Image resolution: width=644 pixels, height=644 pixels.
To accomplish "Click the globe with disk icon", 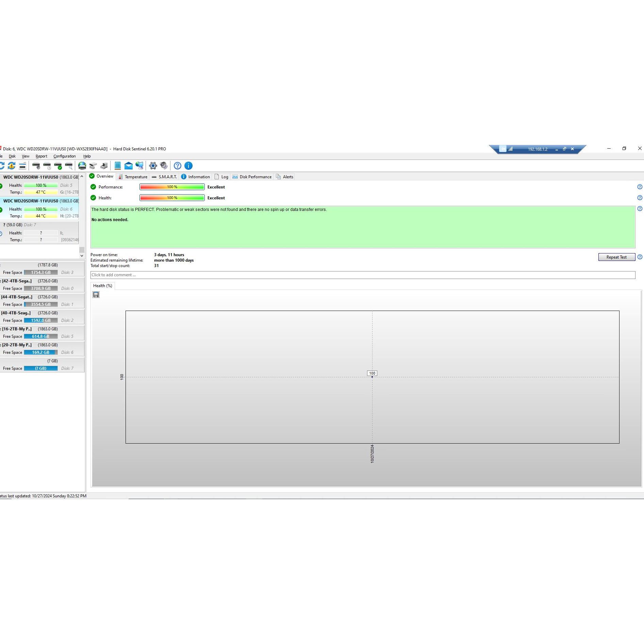I will 82,166.
